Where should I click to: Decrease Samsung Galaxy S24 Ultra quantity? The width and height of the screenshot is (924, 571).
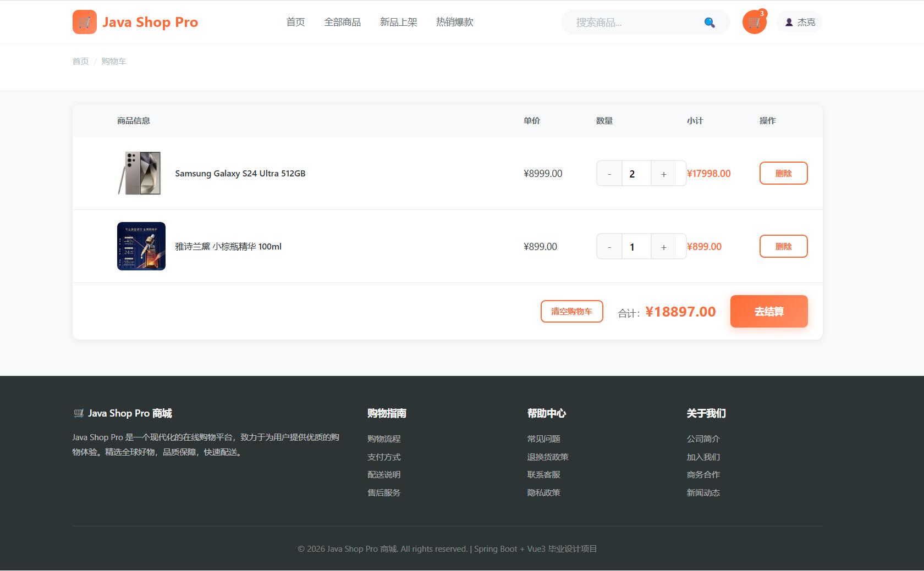click(x=609, y=174)
